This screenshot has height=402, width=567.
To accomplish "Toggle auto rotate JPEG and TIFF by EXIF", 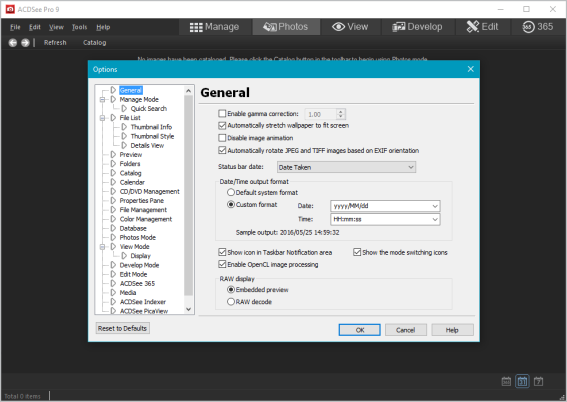I will (222, 150).
